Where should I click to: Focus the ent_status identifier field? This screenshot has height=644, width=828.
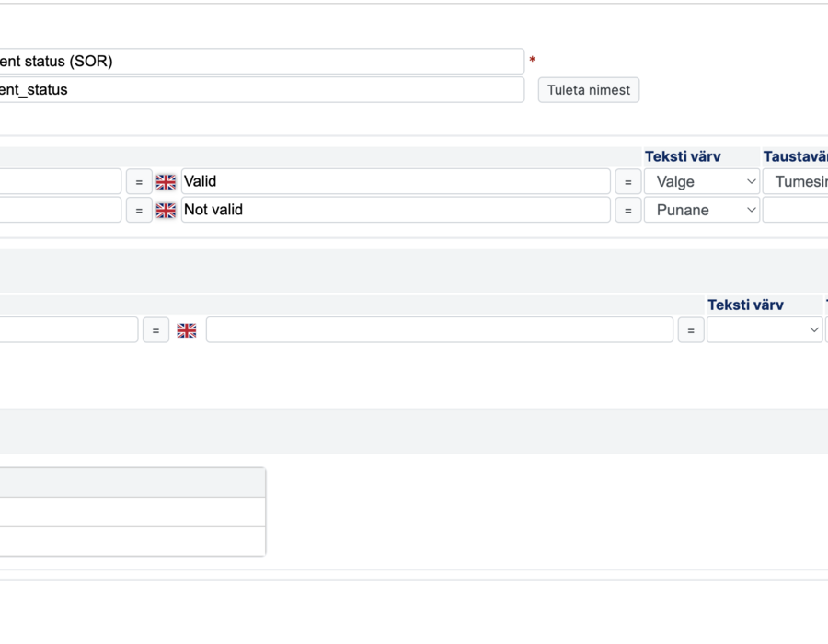[262, 90]
